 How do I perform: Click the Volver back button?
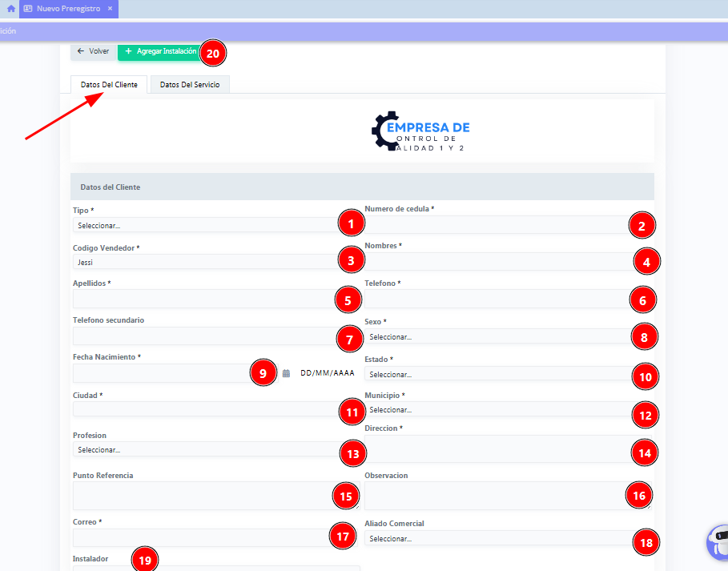pos(93,51)
